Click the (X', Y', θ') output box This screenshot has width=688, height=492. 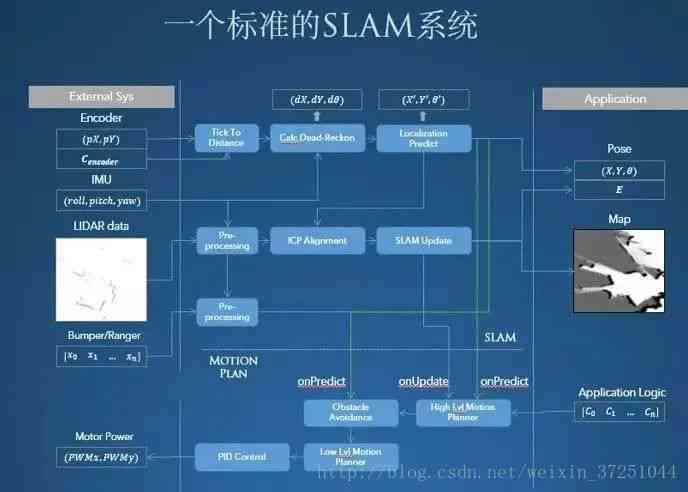click(424, 100)
